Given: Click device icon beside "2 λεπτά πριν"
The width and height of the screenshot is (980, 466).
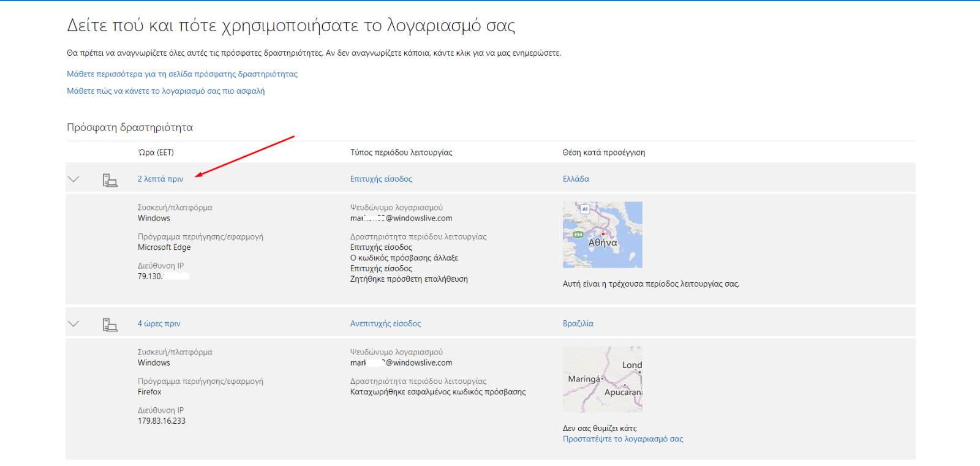Looking at the screenshot, I should pyautogui.click(x=110, y=180).
